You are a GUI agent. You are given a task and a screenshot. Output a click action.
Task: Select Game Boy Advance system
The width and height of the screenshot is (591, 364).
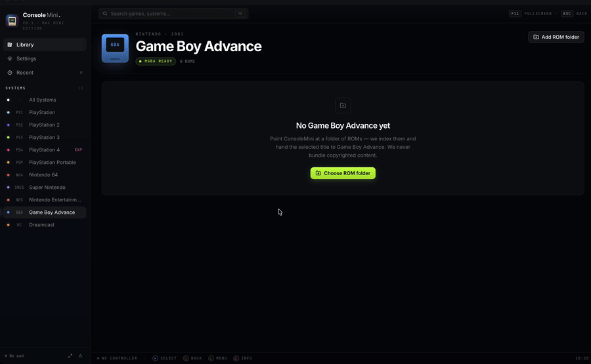(45, 212)
